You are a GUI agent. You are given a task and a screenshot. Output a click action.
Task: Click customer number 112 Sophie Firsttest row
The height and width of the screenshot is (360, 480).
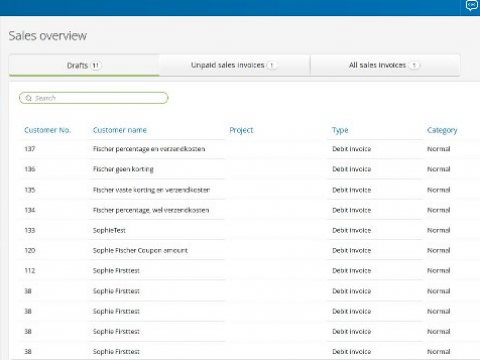tap(247, 271)
